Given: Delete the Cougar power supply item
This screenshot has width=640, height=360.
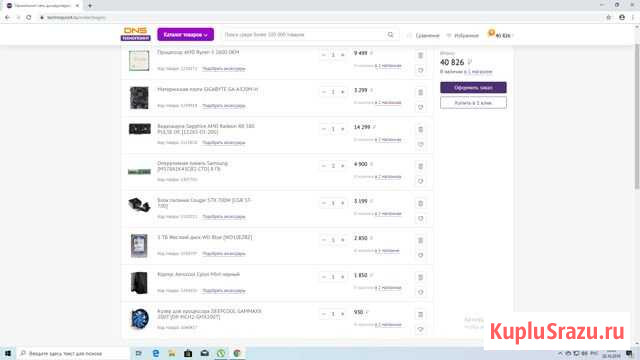Looking at the screenshot, I should [420, 203].
